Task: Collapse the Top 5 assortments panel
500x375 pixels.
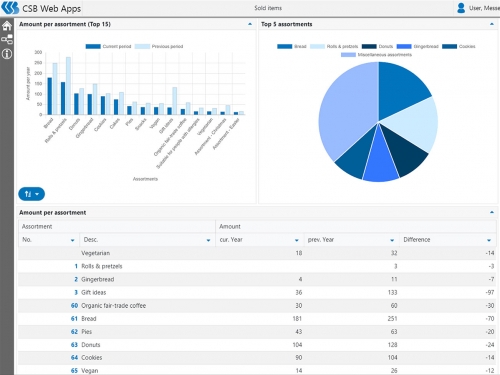Action: pyautogui.click(x=492, y=24)
